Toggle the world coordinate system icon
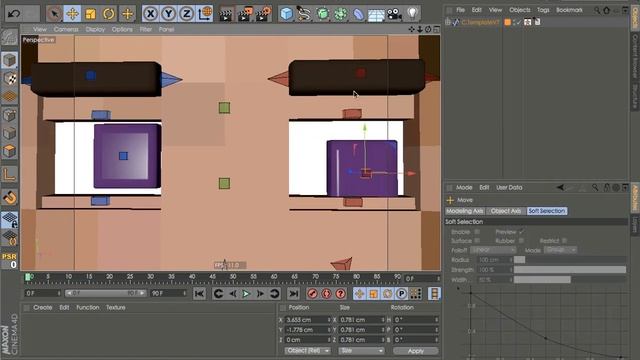 (204, 14)
